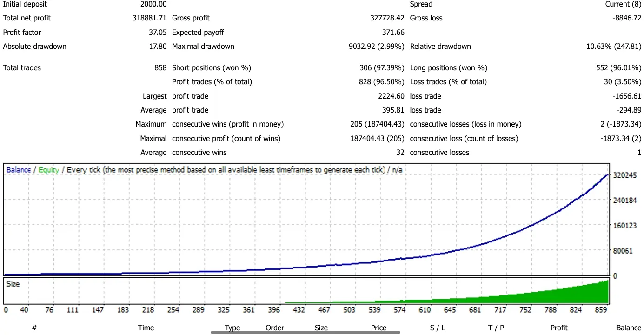Select the average loss trade value -294.89

click(629, 110)
